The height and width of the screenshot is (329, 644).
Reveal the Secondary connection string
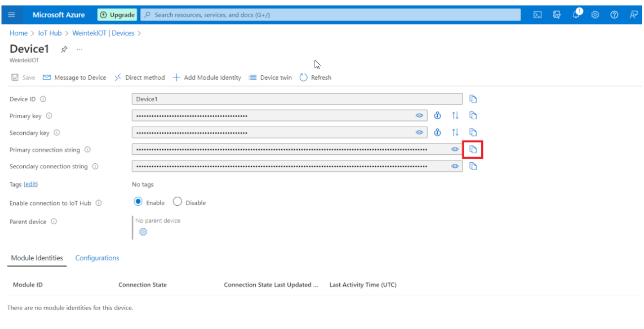tap(455, 166)
